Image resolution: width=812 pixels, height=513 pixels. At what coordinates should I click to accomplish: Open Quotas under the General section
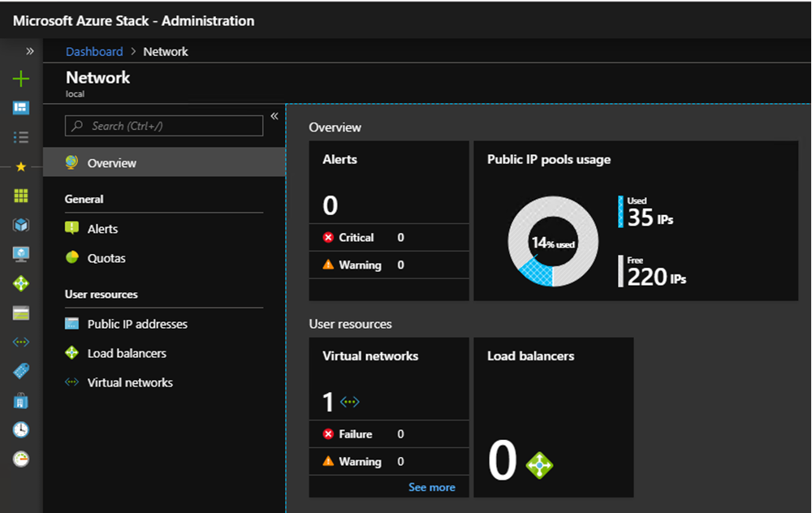(106, 257)
